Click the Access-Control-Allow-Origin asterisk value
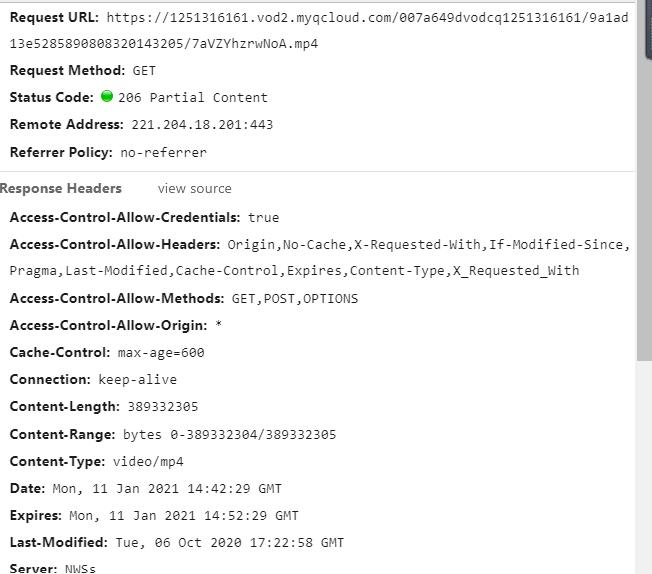The width and height of the screenshot is (652, 574). pos(219,325)
